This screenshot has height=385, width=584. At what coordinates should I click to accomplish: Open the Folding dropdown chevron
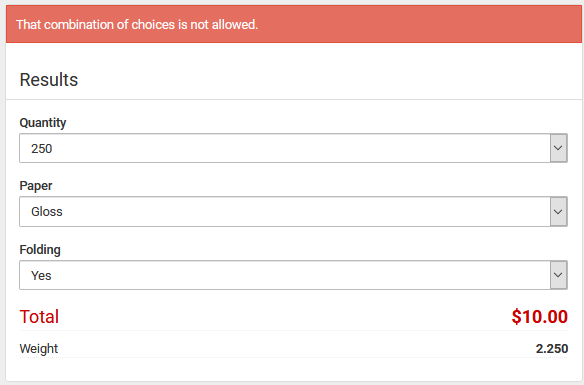pos(558,275)
